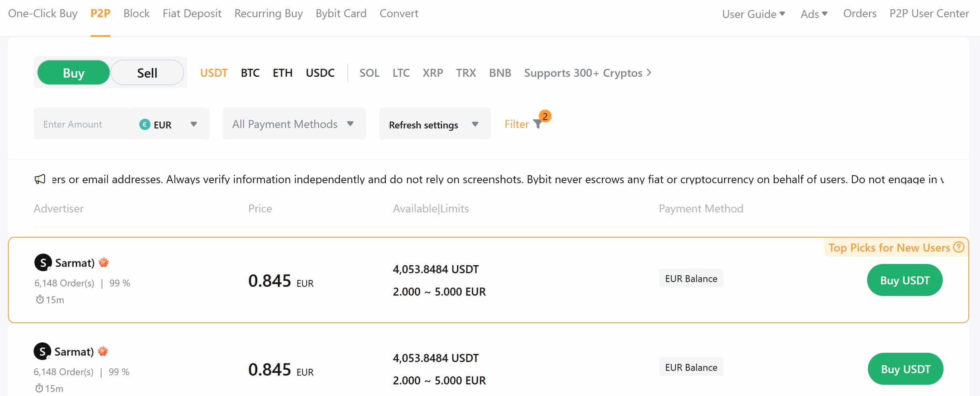Click the Payment Method column header

[x=701, y=208]
